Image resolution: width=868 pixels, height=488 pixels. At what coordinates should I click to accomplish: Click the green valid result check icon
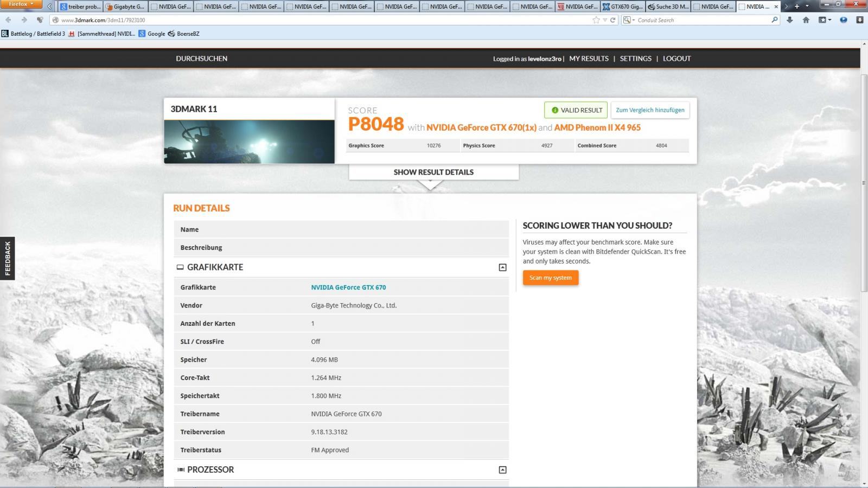coord(555,110)
